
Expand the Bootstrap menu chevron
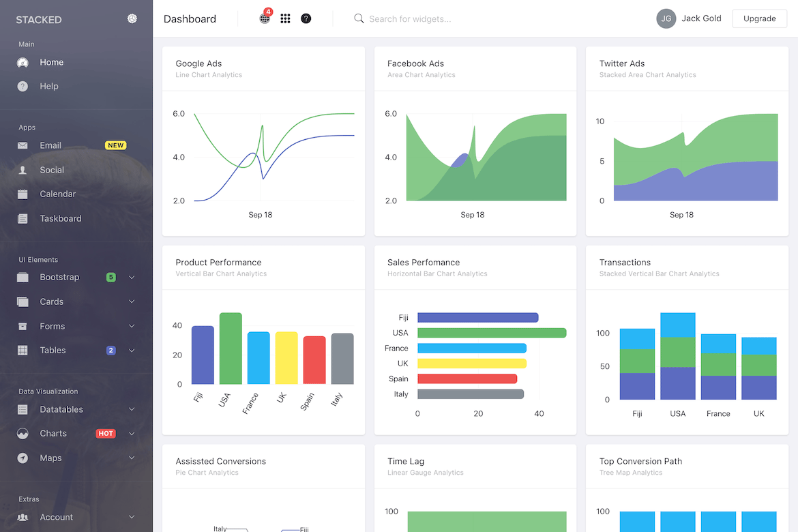132,278
